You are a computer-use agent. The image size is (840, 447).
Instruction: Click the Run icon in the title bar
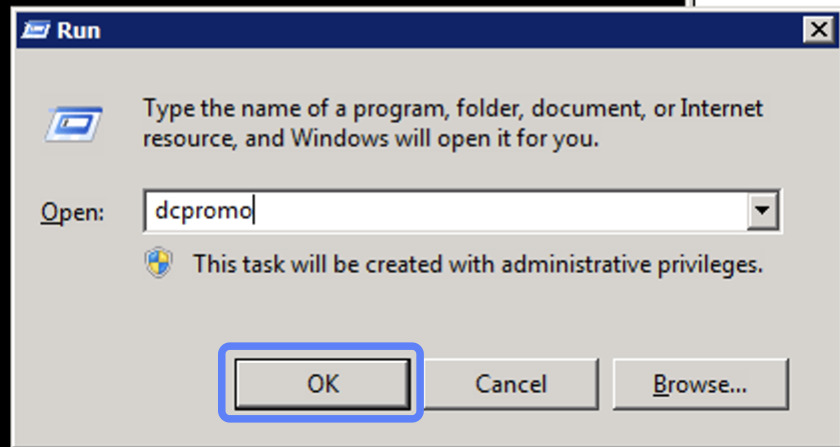37,31
